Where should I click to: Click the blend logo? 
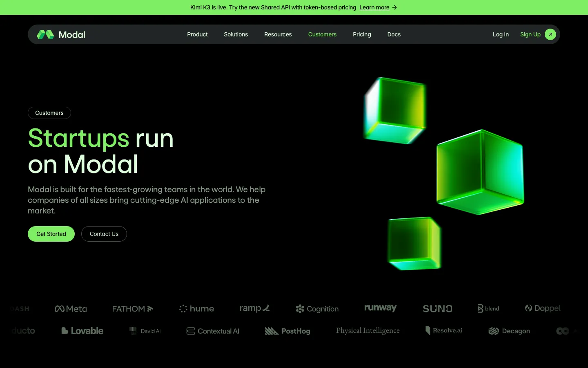point(488,308)
